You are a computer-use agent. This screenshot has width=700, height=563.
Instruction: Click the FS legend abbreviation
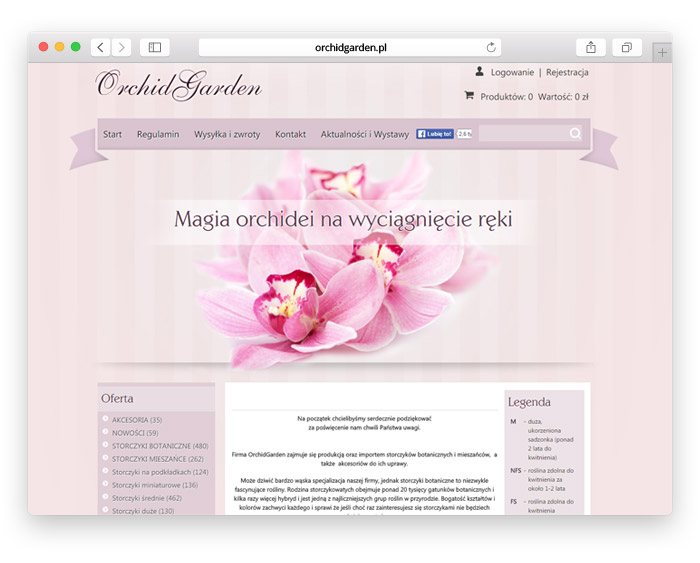(514, 502)
